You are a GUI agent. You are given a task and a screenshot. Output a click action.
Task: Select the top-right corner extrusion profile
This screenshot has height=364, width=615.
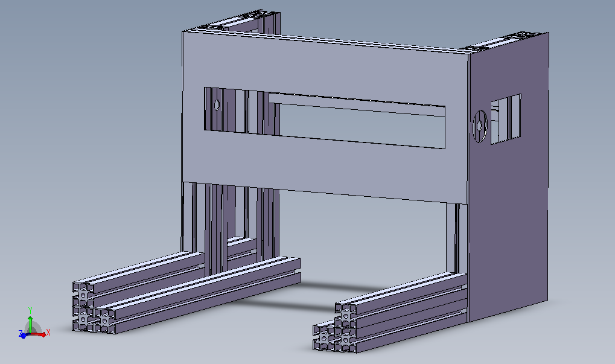(x=513, y=38)
